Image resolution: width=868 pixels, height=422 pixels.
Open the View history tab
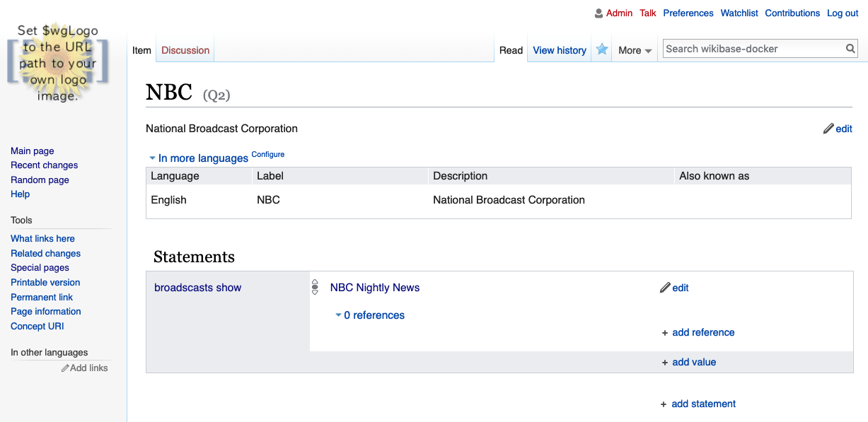tap(560, 50)
